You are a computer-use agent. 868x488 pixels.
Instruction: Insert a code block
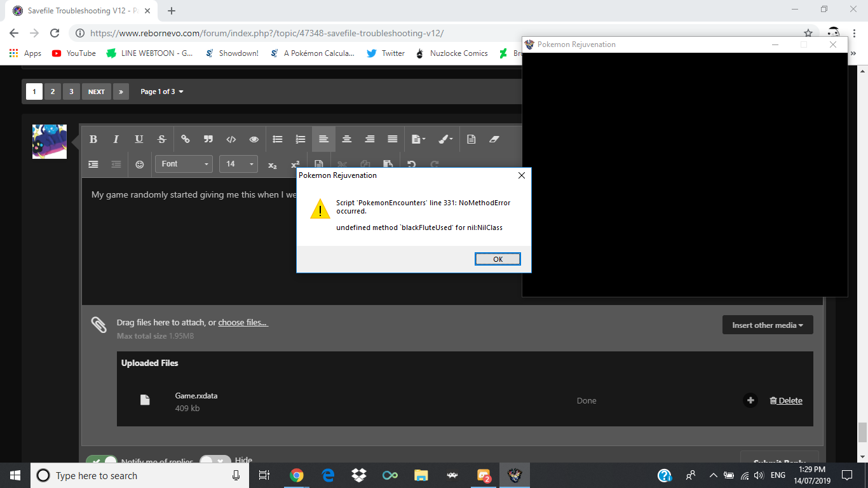point(231,139)
